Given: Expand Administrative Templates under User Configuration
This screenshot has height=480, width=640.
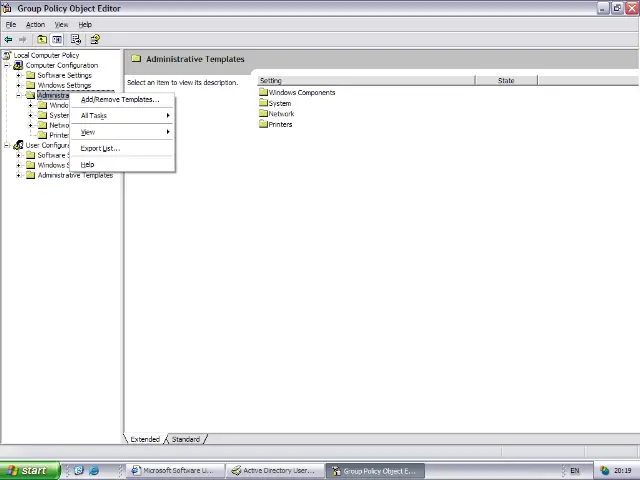Looking at the screenshot, I should (x=18, y=176).
